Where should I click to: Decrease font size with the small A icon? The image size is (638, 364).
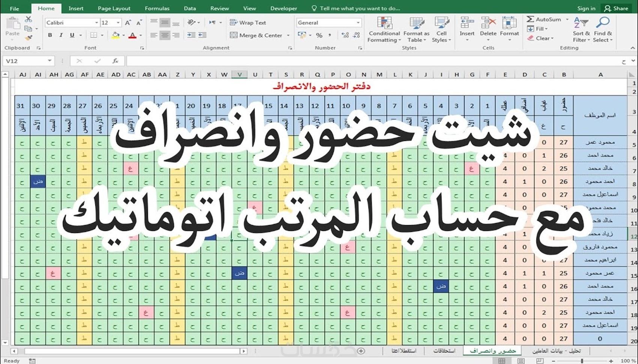point(139,23)
